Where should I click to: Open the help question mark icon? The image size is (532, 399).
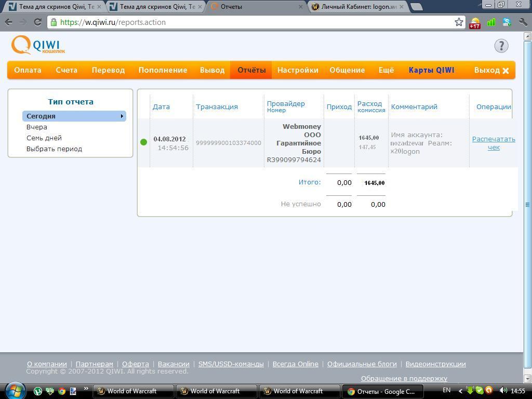501,46
